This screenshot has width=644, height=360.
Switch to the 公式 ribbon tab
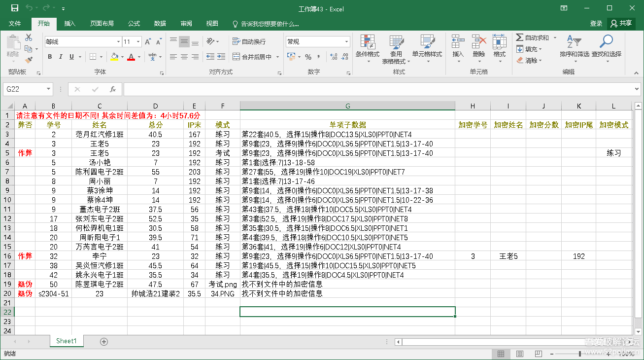tap(134, 24)
